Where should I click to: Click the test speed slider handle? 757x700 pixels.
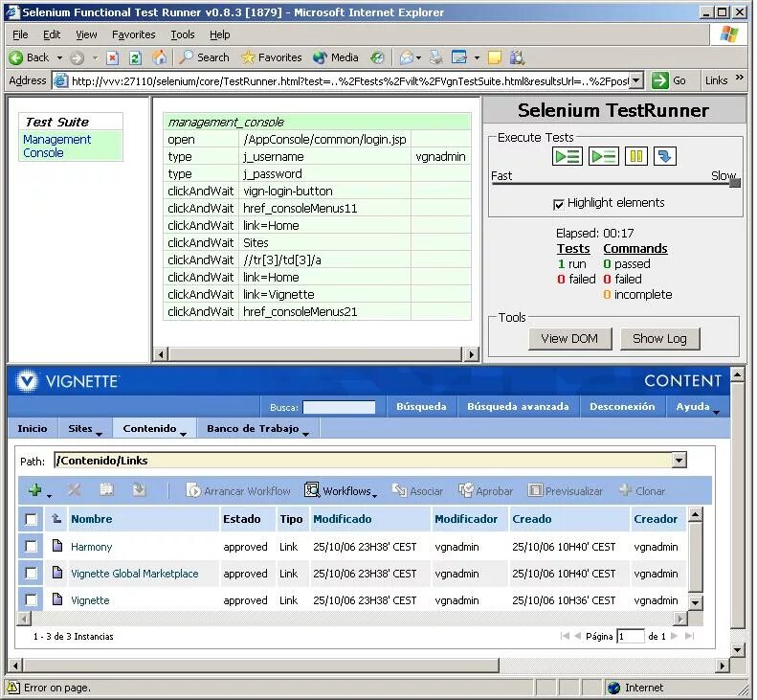coord(735,183)
